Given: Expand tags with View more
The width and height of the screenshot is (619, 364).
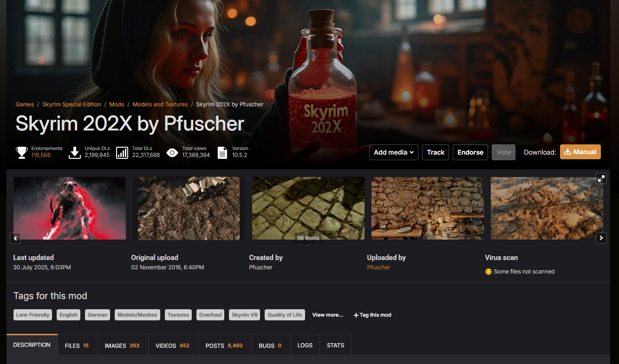Looking at the screenshot, I should (x=328, y=315).
